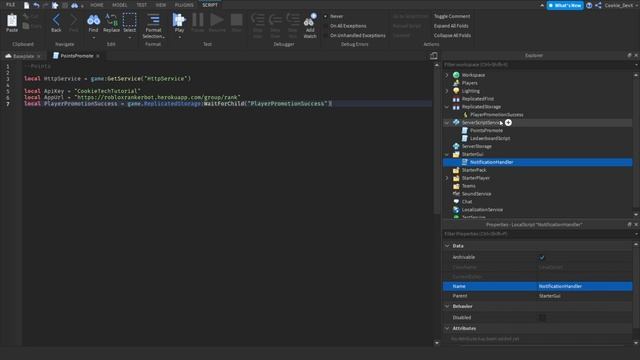
Task: Click the plus button next to ServerScriptService
Action: [508, 122]
